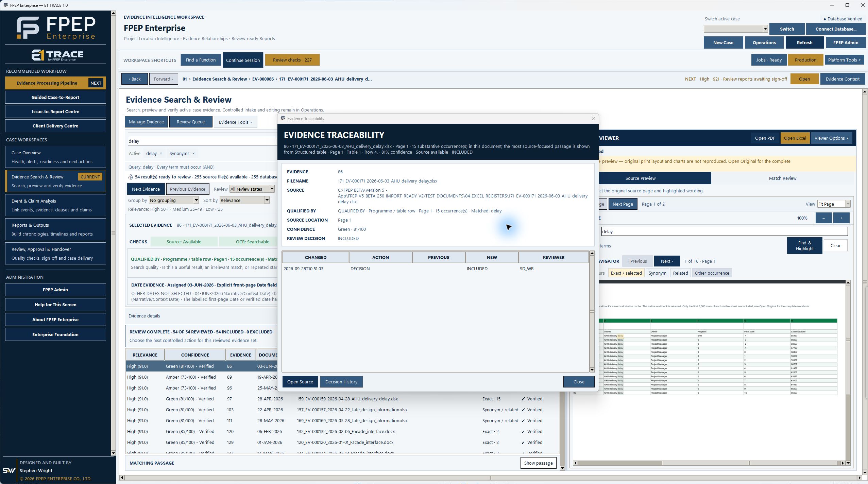Click the traceability table vertical scrollbar
Screen dimensions: 868x484
point(592,311)
